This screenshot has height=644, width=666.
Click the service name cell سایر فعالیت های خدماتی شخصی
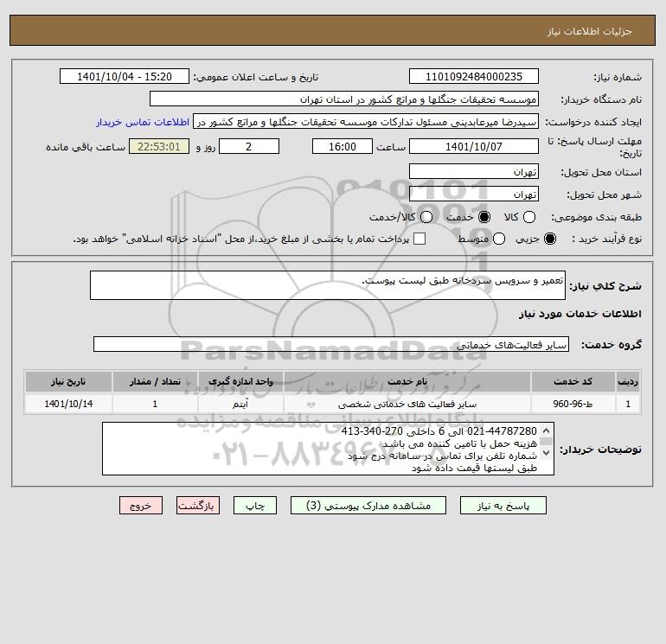[x=407, y=404]
